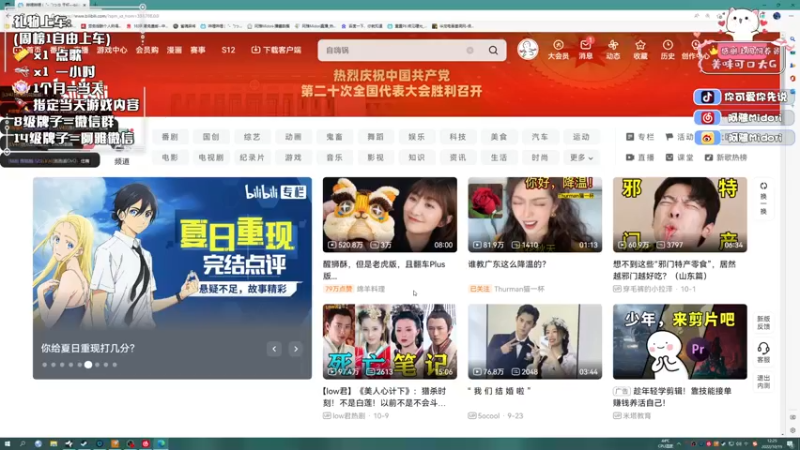800x450 pixels.
Task: Open the 邪门特产零食 video title link
Action: [x=674, y=270]
